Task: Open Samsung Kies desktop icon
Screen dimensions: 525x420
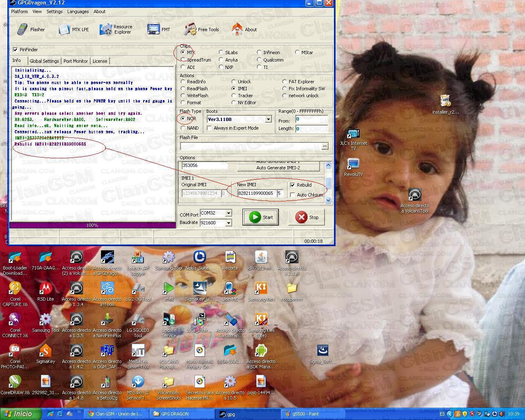Action: [x=261, y=292]
